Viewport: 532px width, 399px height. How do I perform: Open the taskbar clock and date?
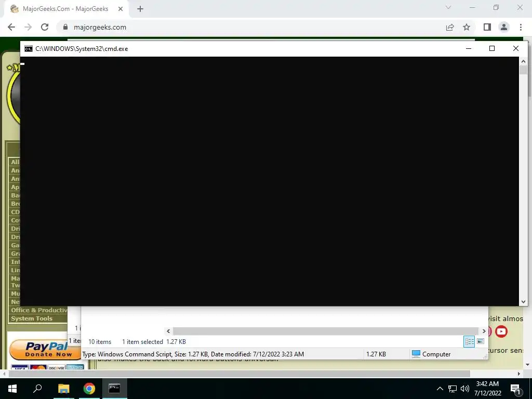[487, 389]
